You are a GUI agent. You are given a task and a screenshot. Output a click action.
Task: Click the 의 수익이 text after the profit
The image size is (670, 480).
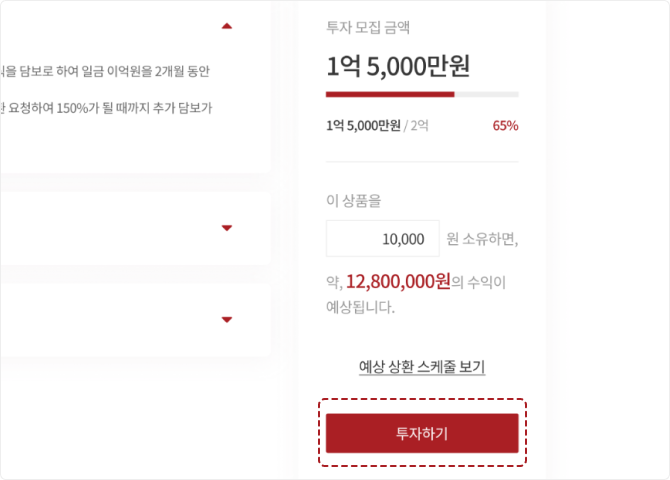point(479,283)
